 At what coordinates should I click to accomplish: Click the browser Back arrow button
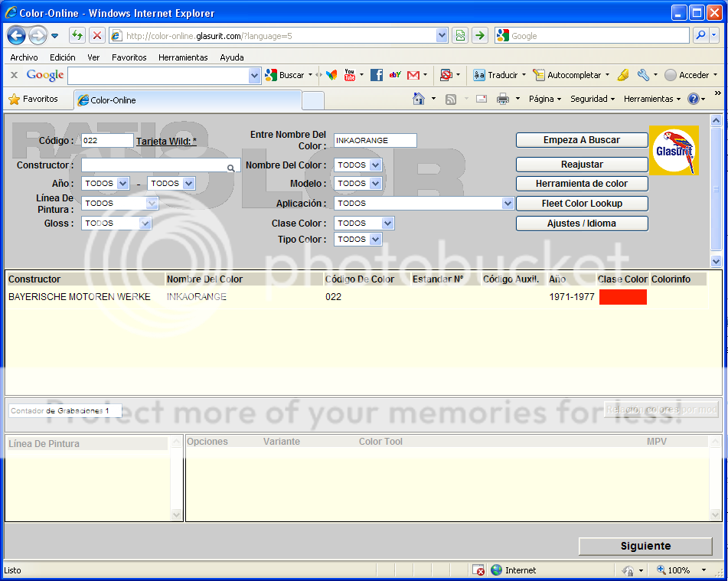tap(17, 35)
